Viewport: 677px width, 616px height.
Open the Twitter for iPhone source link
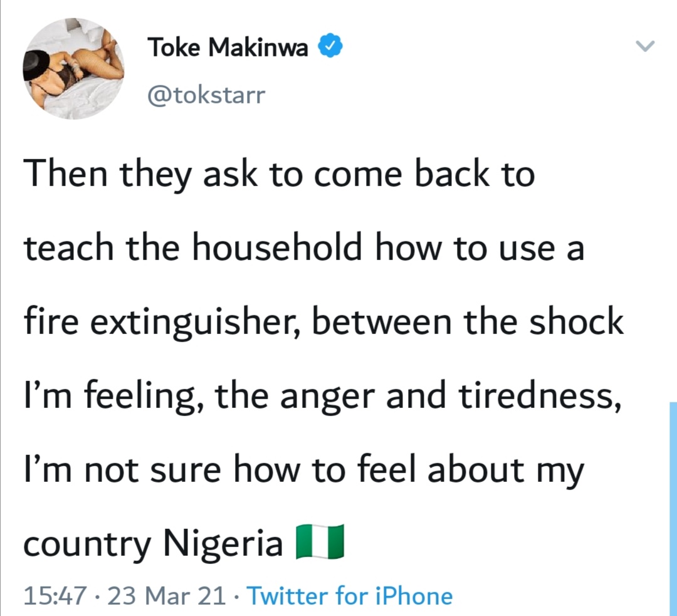coord(350,595)
